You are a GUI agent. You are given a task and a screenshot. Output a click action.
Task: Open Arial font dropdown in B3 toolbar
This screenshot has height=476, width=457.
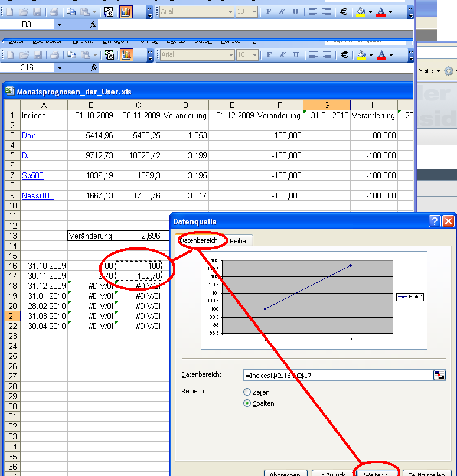231,12
